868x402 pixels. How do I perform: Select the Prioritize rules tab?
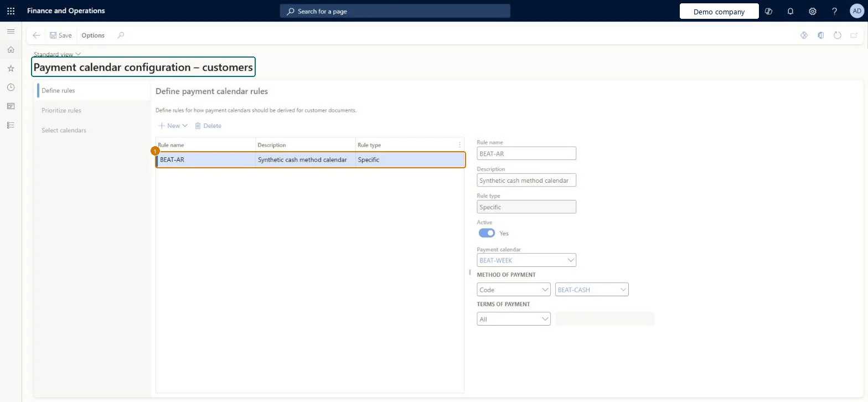[93, 110]
